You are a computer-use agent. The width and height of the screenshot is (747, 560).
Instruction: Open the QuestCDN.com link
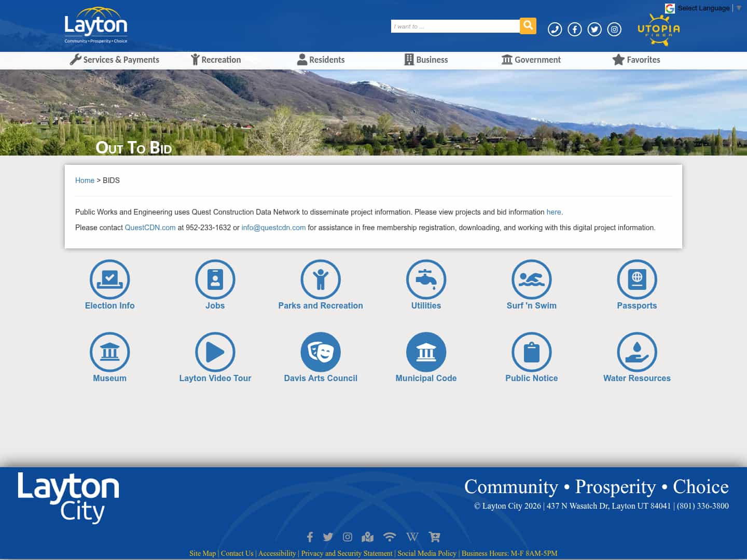(150, 228)
